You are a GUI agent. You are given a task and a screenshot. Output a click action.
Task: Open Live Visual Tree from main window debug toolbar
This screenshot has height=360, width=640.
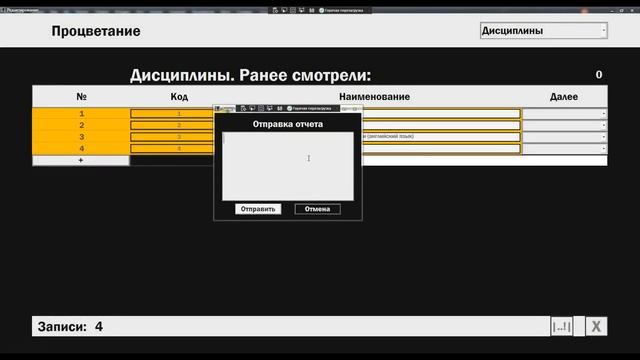[x=275, y=10]
